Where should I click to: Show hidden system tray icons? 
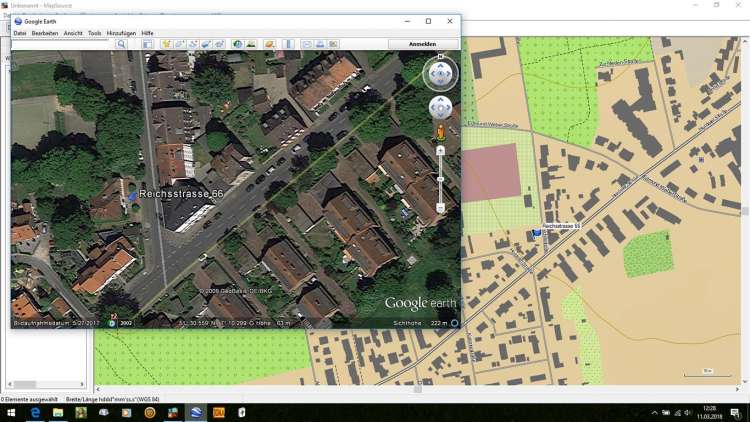point(654,412)
